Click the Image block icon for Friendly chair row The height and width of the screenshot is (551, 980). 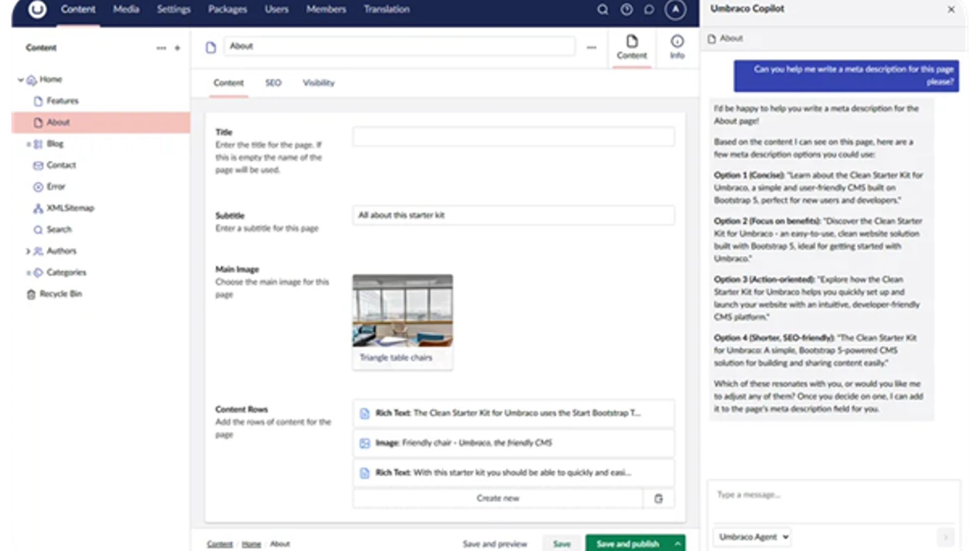[364, 443]
